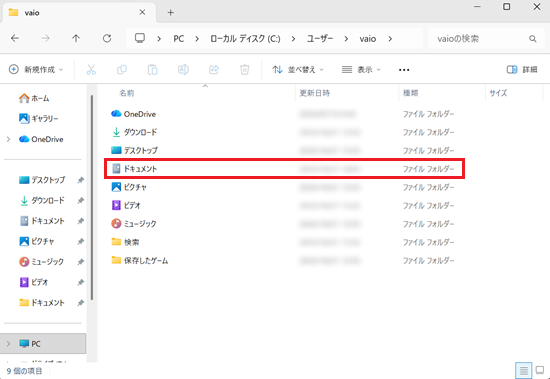Click the search magnifier icon

532,39
